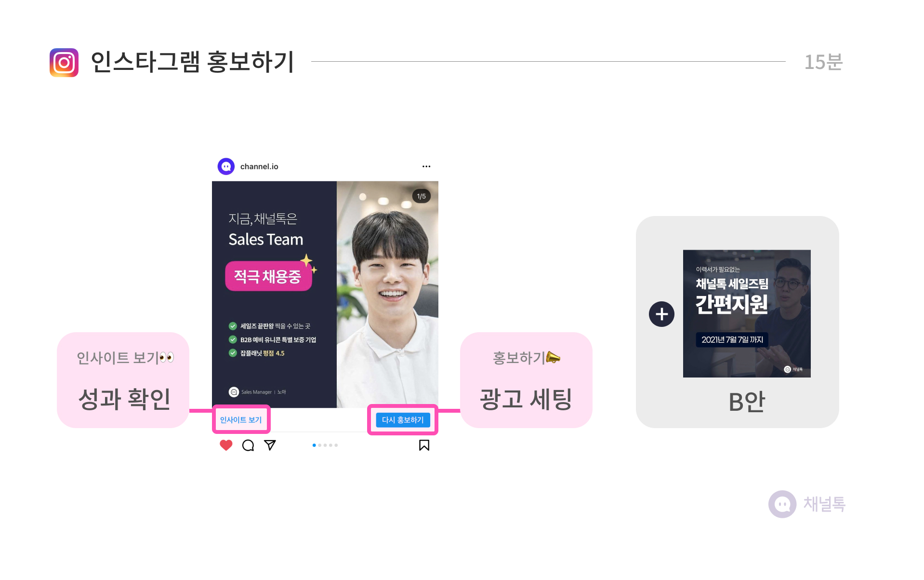Click the 채널톡 logo at bottom right

(807, 504)
